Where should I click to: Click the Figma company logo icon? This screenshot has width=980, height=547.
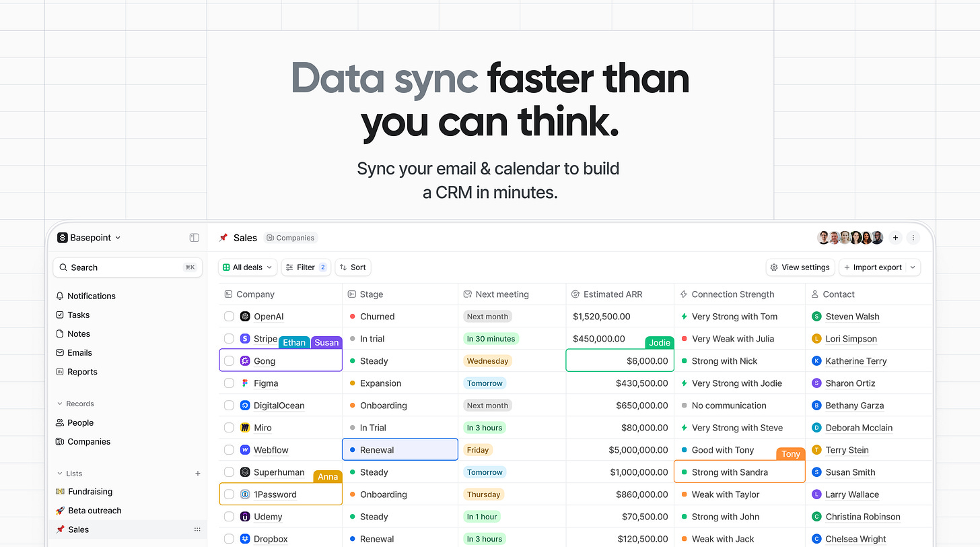coord(245,383)
